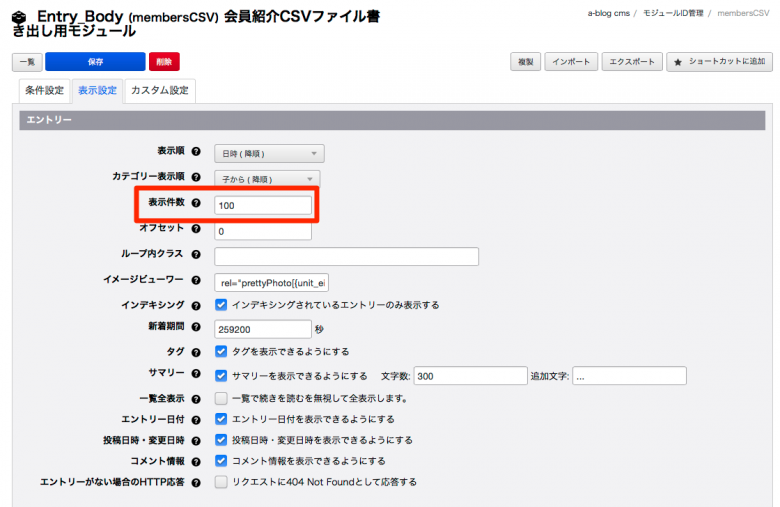Click the help icon next to 投稿日時・変更日時
Image resolution: width=780 pixels, height=507 pixels.
tap(196, 441)
